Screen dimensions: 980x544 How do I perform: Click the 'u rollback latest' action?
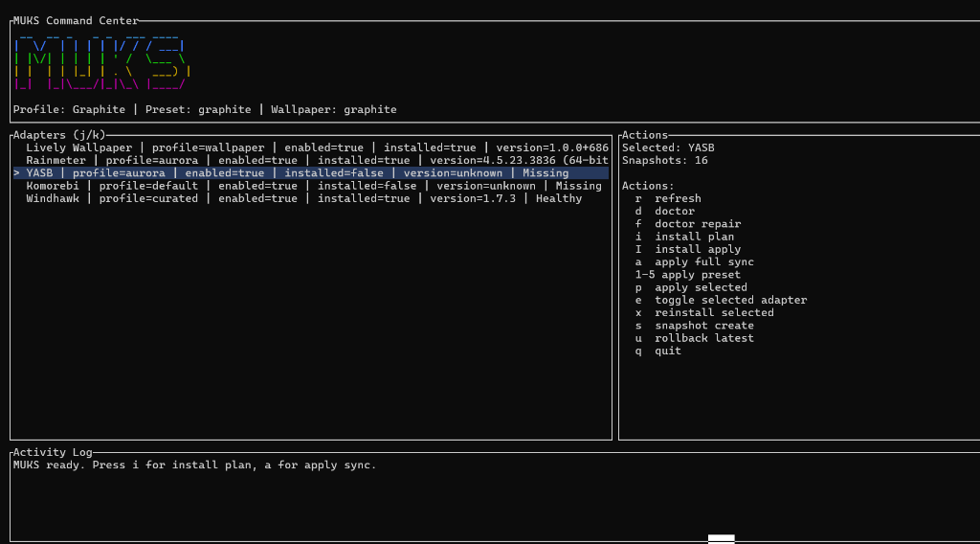point(695,338)
